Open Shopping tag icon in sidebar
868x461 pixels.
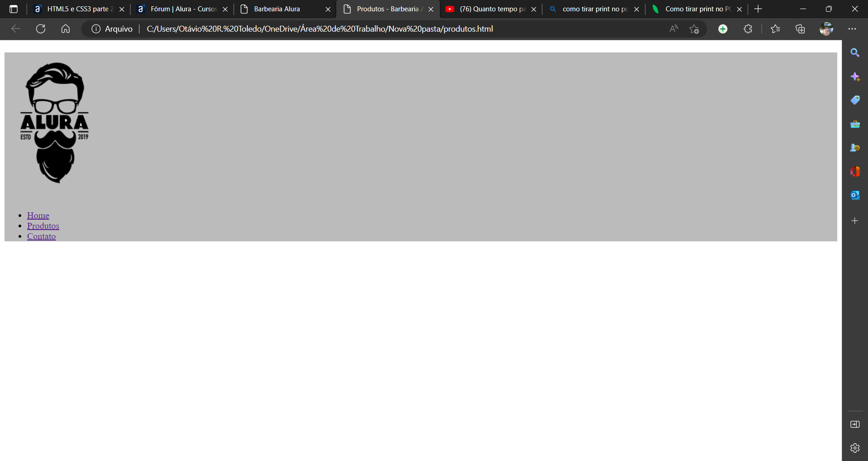tap(855, 100)
